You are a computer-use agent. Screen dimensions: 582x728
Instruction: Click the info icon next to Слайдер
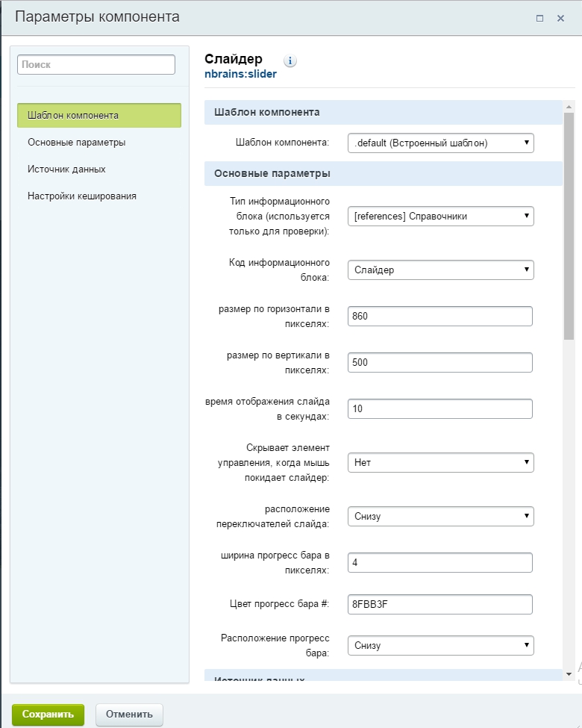(x=290, y=60)
